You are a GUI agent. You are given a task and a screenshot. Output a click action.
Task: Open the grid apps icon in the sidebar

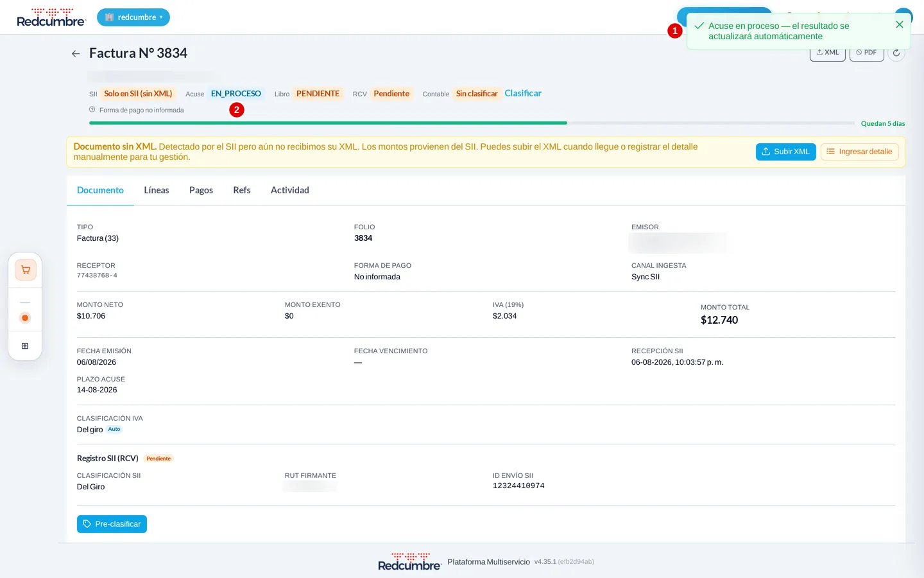point(25,346)
